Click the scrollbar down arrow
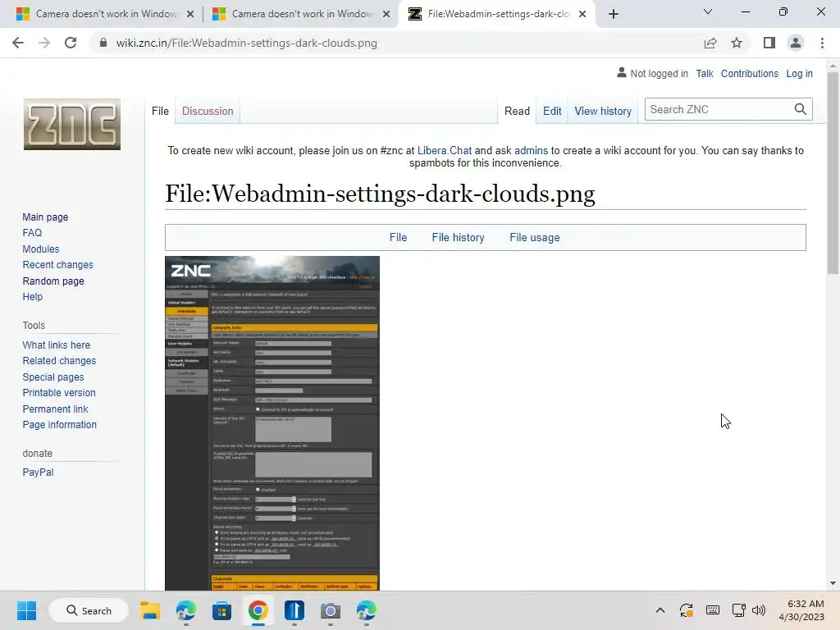 (x=833, y=583)
